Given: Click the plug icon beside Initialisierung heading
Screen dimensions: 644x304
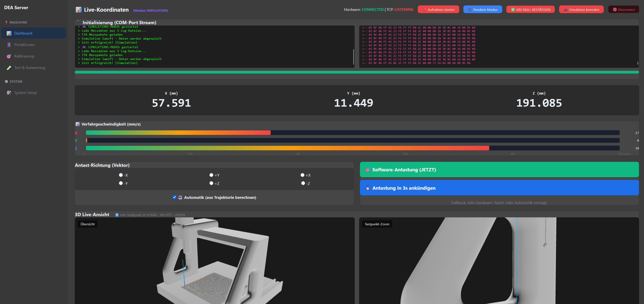Looking at the screenshot, I should 78,22.
